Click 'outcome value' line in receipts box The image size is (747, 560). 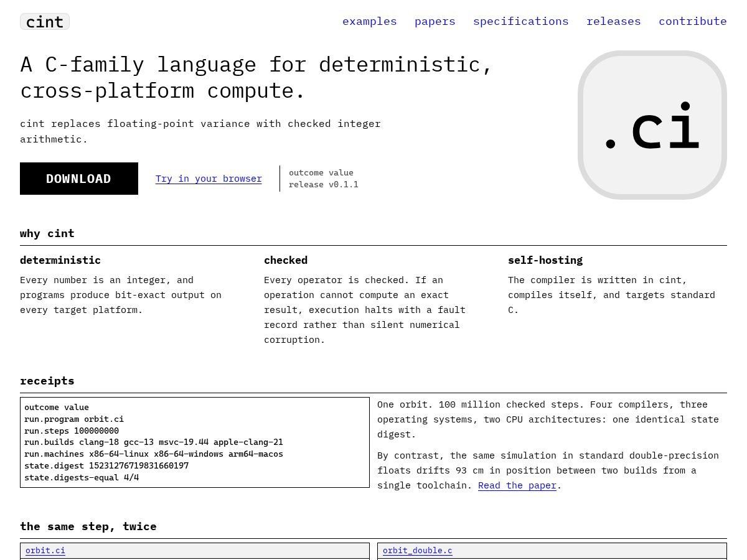57,408
